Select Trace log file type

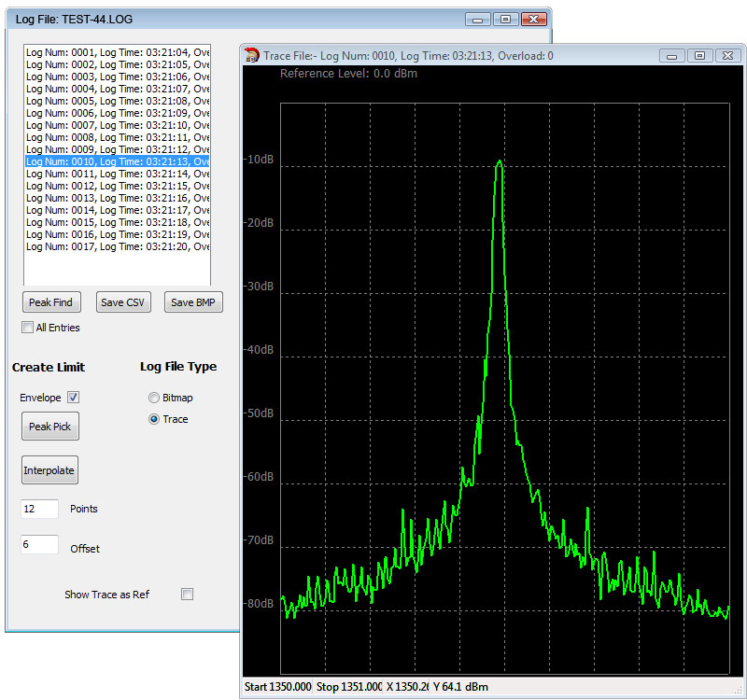(154, 420)
